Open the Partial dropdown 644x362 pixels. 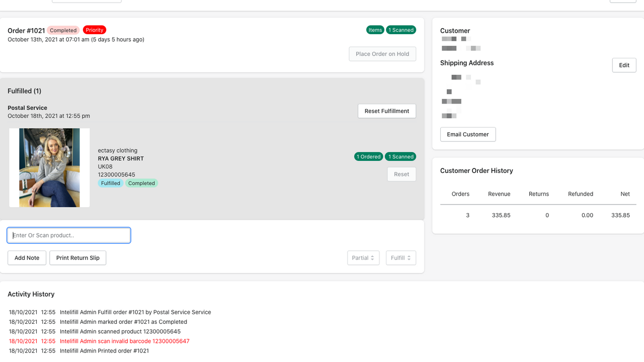(x=363, y=257)
